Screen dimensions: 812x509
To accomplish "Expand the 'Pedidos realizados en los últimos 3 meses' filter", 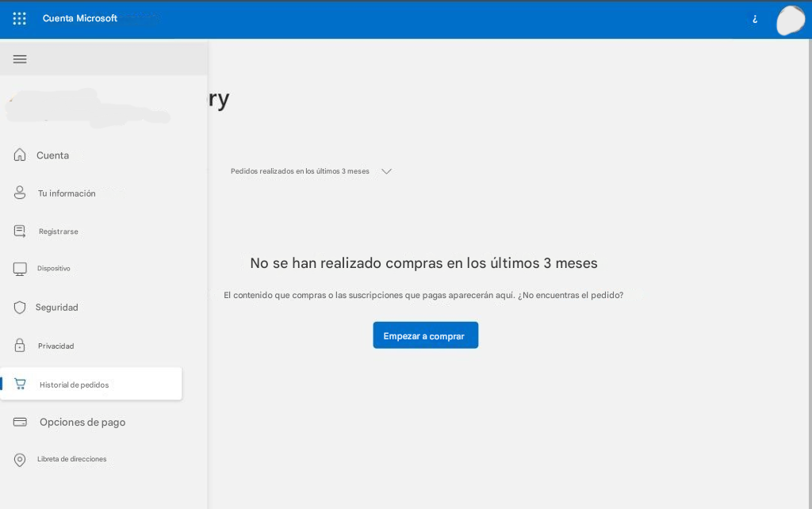I will tap(386, 171).
